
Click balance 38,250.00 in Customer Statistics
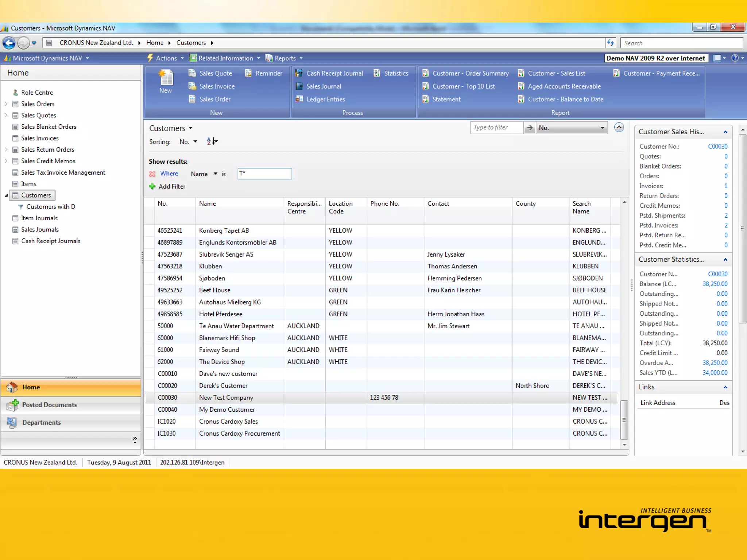click(715, 284)
